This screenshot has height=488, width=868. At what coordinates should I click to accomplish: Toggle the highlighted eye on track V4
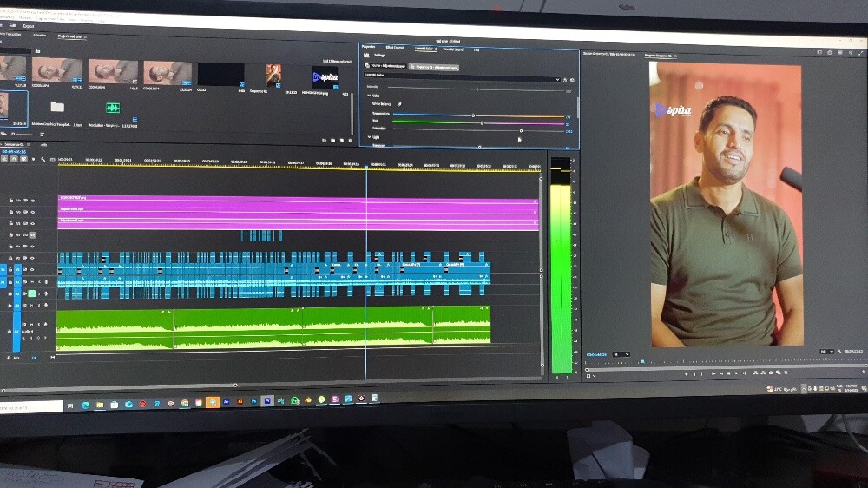tap(33, 234)
